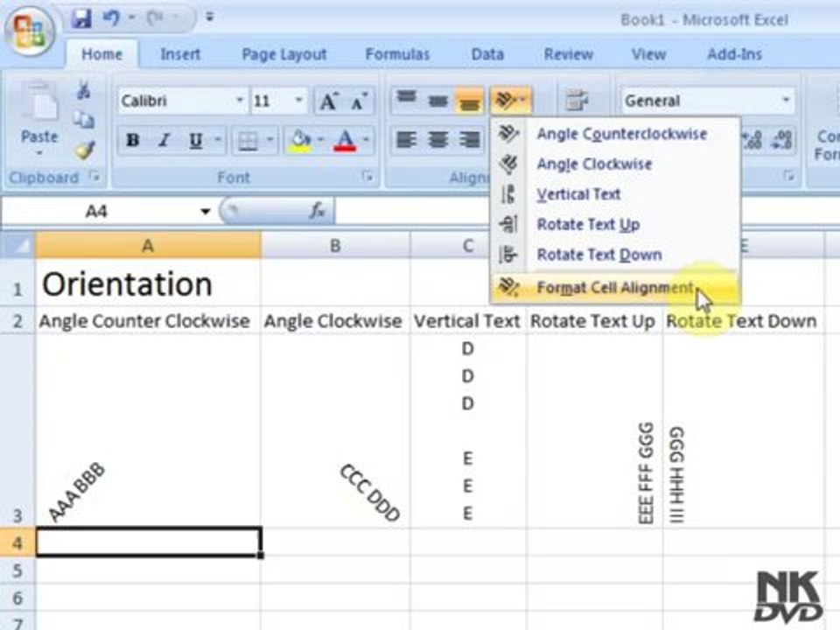
Task: Open the Clipboard dialog launcher
Action: coord(94,176)
